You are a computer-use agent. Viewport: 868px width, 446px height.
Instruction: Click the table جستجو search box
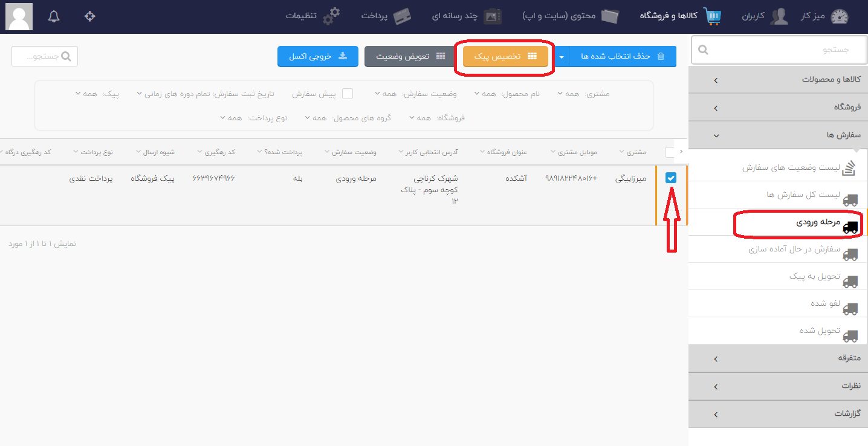click(x=45, y=56)
